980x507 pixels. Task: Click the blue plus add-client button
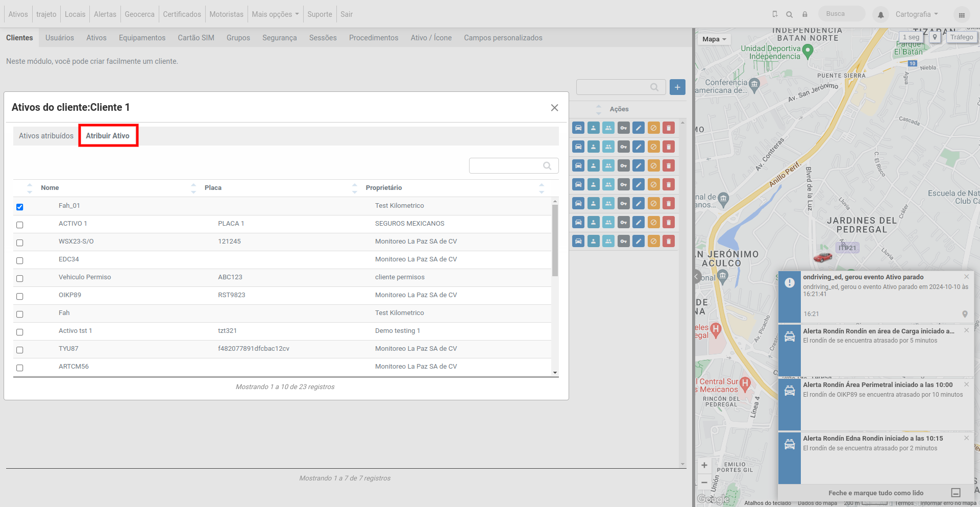pyautogui.click(x=677, y=87)
